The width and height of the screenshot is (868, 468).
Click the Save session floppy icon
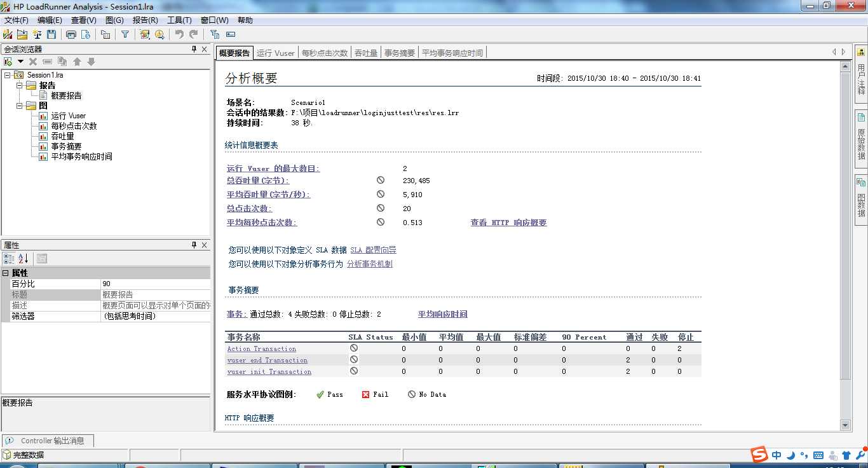click(51, 34)
